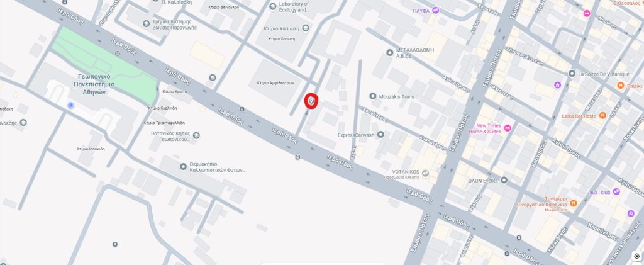Screen dimensions: 644x265
Task: Select the ExpressCarwash location marker
Action: pyautogui.click(x=380, y=134)
